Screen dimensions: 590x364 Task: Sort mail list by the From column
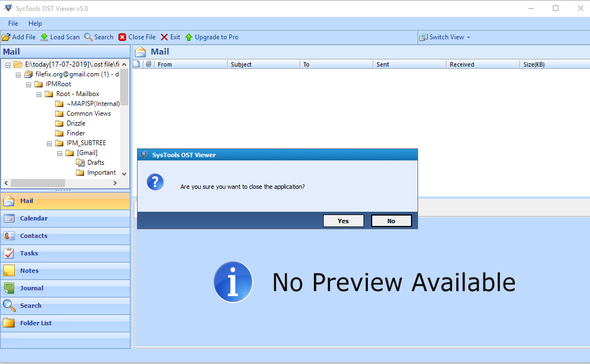(191, 64)
